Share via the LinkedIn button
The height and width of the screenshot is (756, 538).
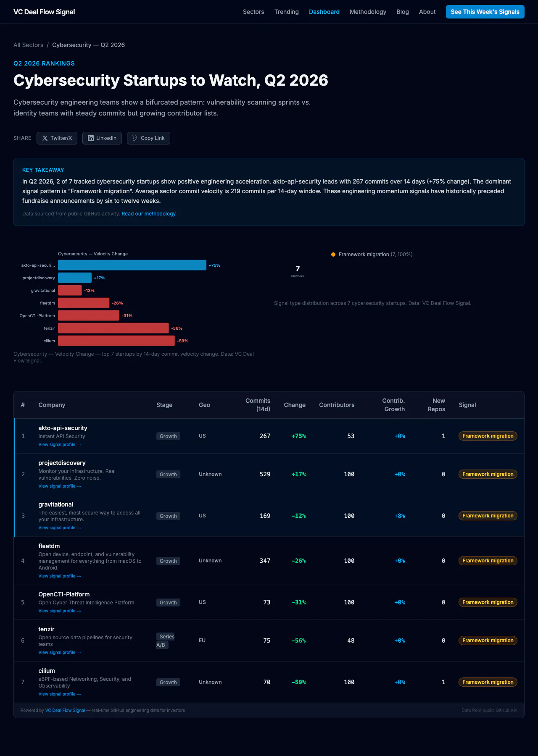102,138
